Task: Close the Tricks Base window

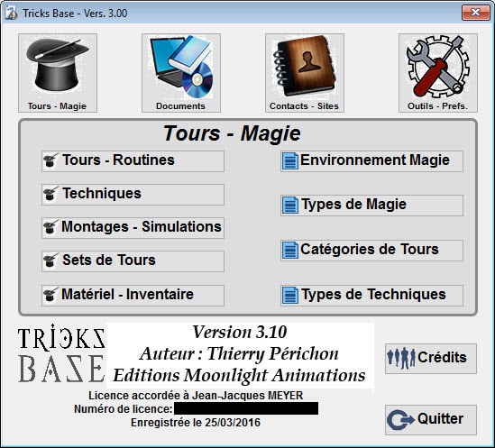Action: click(476, 13)
